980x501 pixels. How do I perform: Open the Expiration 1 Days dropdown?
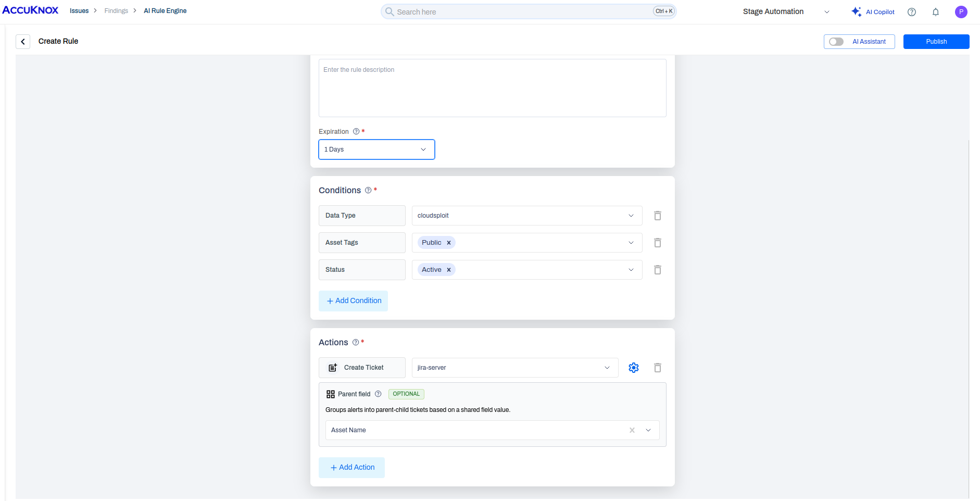tap(376, 149)
